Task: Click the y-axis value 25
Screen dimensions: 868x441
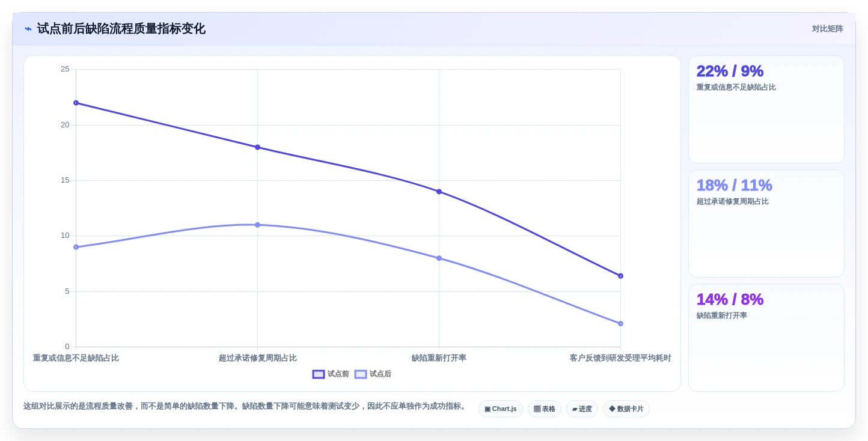Action: [x=65, y=69]
